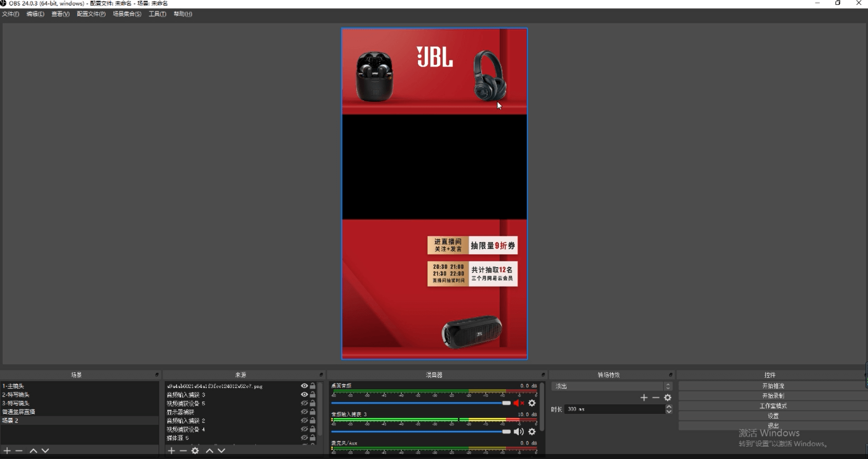The height and width of the screenshot is (459, 868).
Task: Open 文件(F) menu
Action: click(x=10, y=14)
